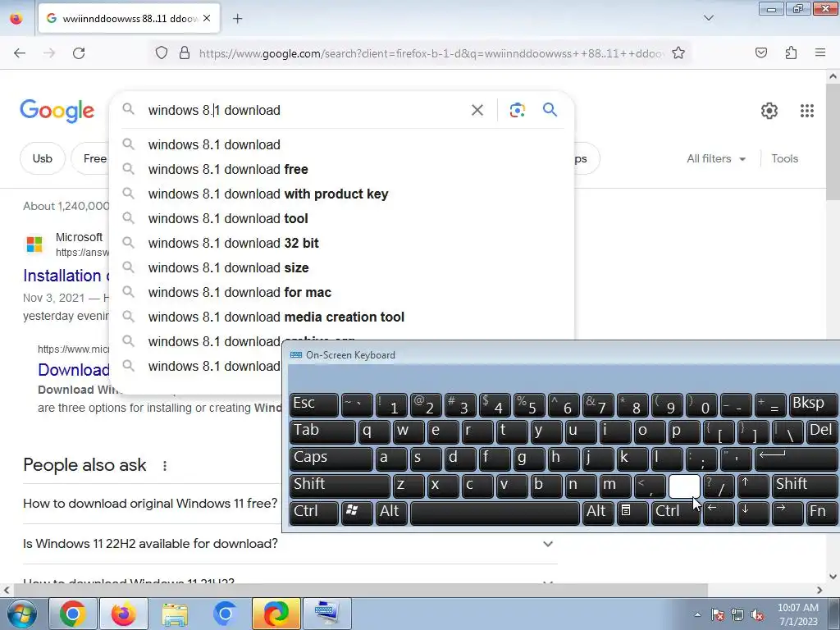This screenshot has height=630, width=840.
Task: Choose suggestion 'windows 8.1 download 32 bit'
Action: (342, 243)
